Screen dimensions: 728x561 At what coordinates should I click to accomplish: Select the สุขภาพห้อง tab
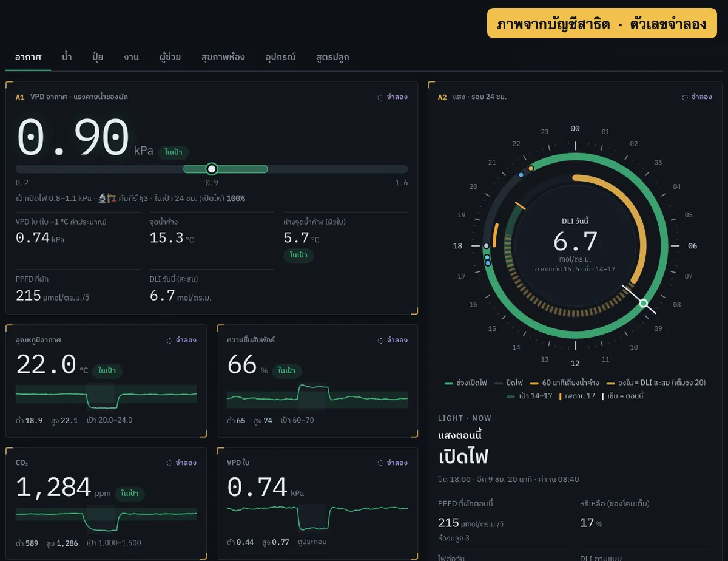[x=223, y=57]
